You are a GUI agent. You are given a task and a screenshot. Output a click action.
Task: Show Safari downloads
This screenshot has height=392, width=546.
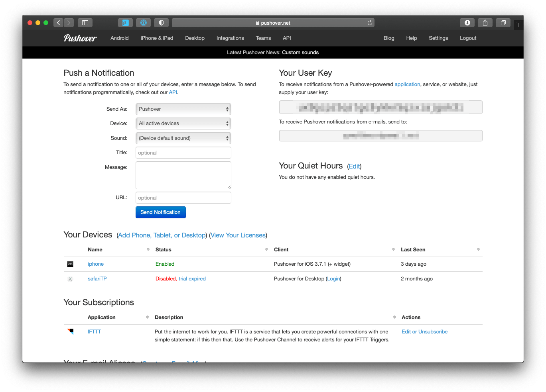(467, 23)
